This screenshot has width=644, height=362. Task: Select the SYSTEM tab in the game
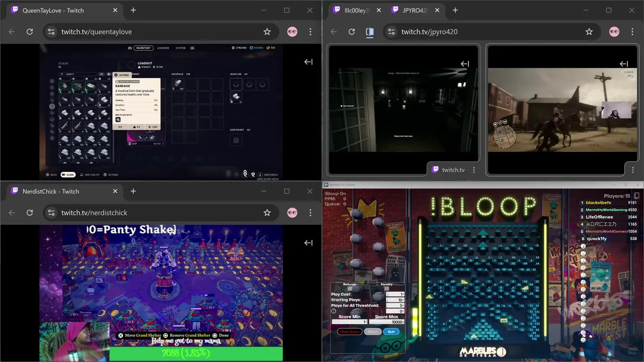(x=181, y=48)
